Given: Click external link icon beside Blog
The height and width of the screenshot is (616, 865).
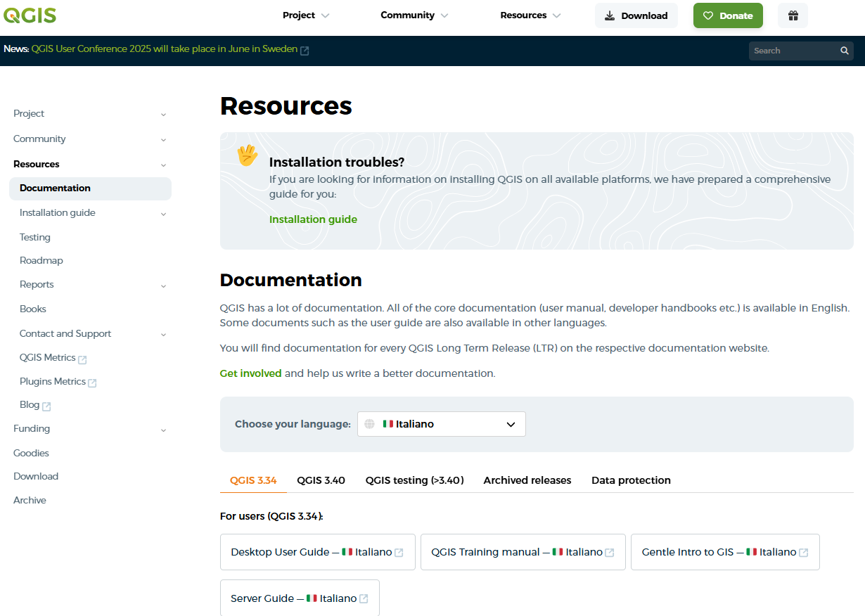Looking at the screenshot, I should click(46, 406).
